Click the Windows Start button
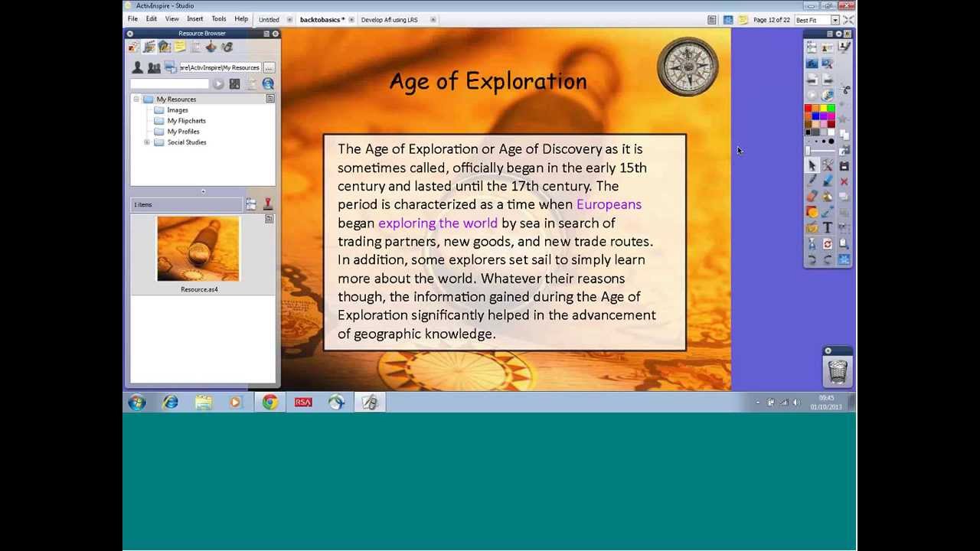The image size is (980, 551). pyautogui.click(x=137, y=402)
